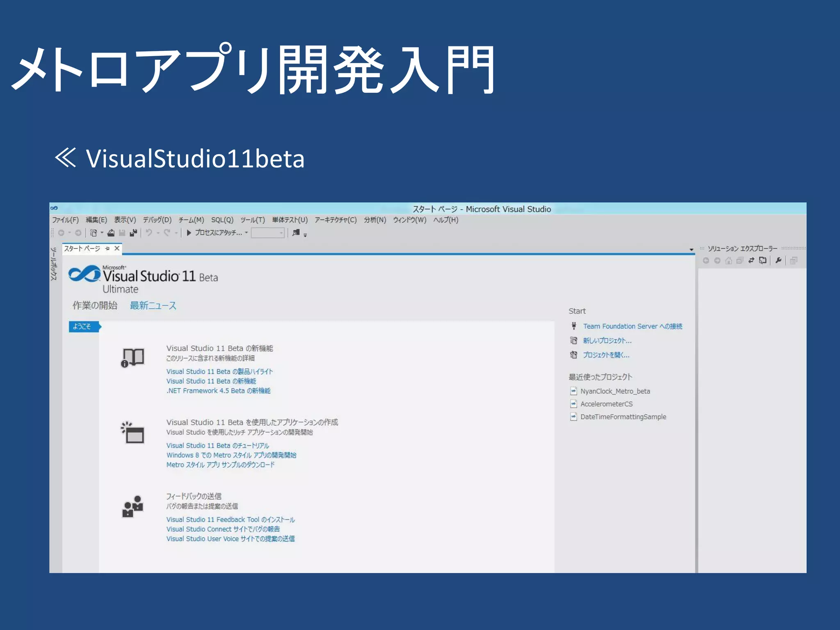Open the empty configuration combo box in toolbar
Image resolution: width=840 pixels, height=630 pixels.
click(268, 233)
